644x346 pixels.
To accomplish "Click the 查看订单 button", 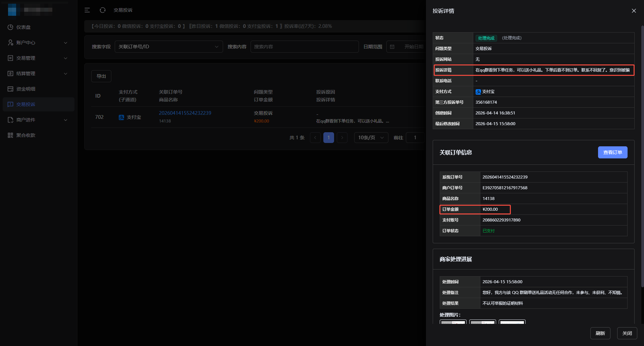I will [612, 152].
